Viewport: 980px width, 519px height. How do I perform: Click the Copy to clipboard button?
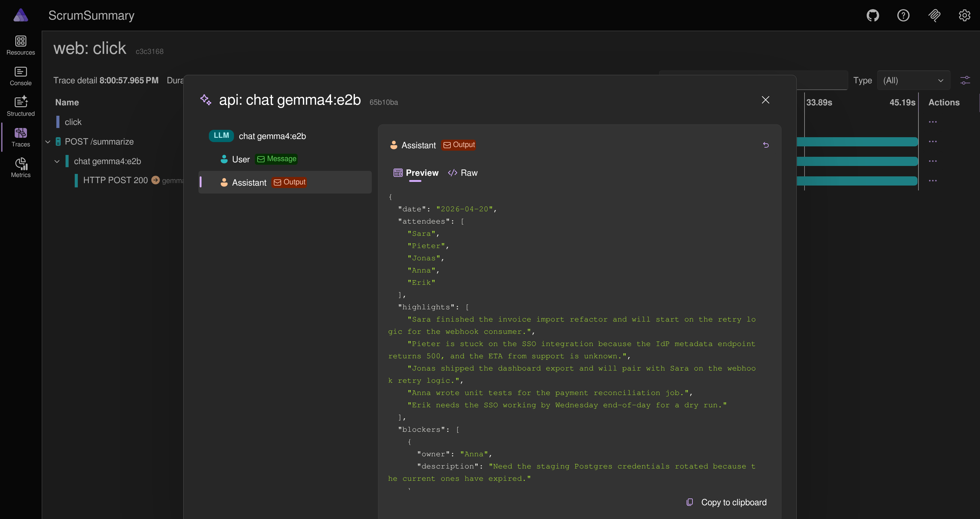tap(727, 502)
